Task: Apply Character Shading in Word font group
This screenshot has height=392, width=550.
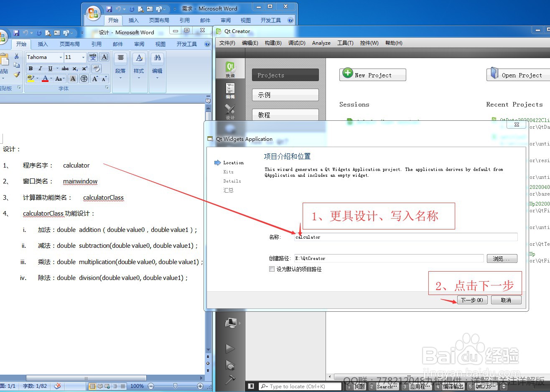Action: pos(73,79)
